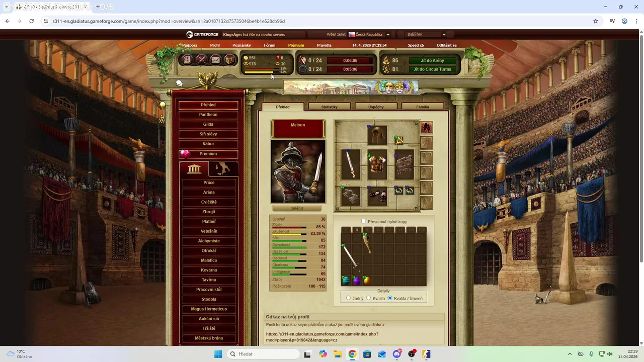Viewport: 644px width, 362px height.
Task: Open the treasure chest packages icon
Action: click(229, 60)
